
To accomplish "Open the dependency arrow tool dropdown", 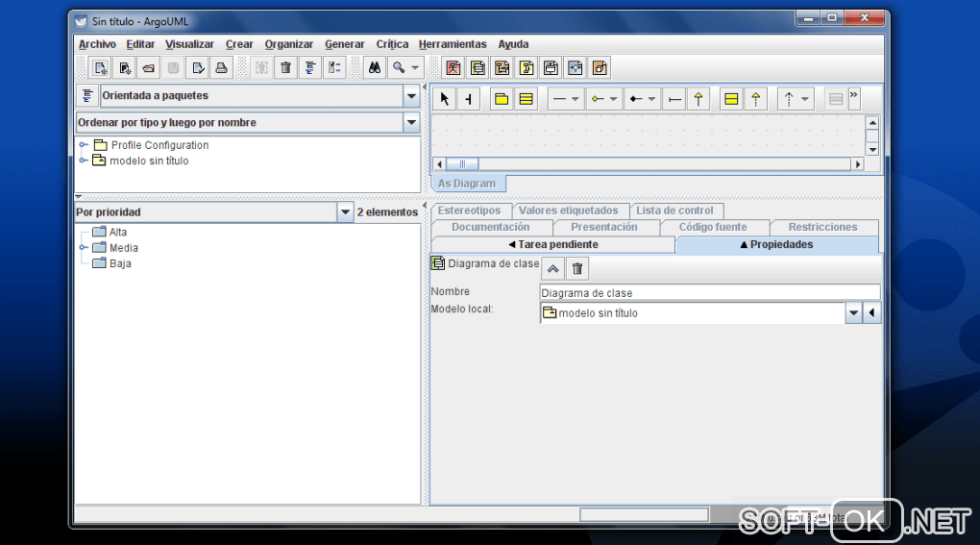I will coord(805,99).
